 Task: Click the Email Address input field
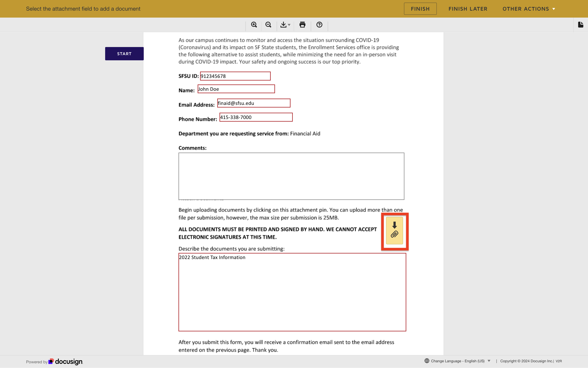(x=254, y=103)
